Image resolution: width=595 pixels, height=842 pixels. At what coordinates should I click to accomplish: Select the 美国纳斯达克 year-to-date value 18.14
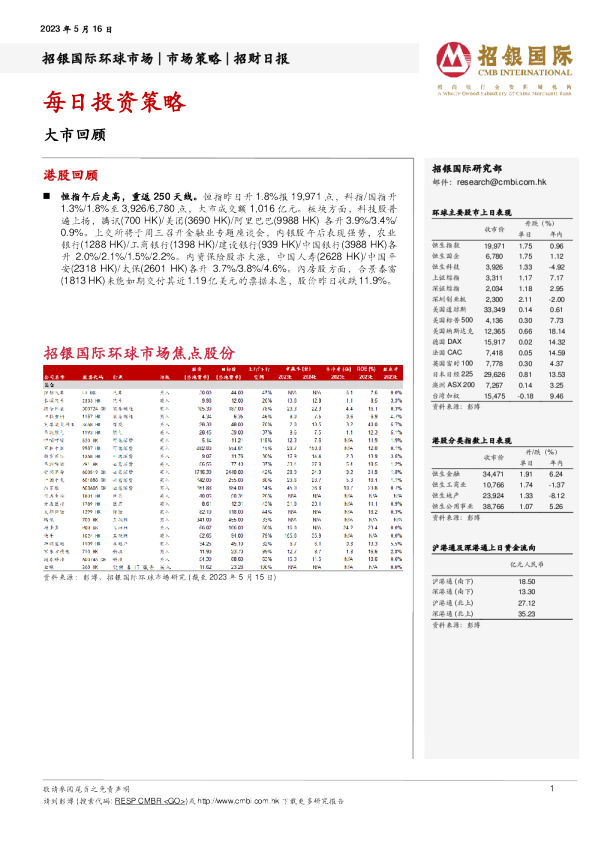(556, 331)
